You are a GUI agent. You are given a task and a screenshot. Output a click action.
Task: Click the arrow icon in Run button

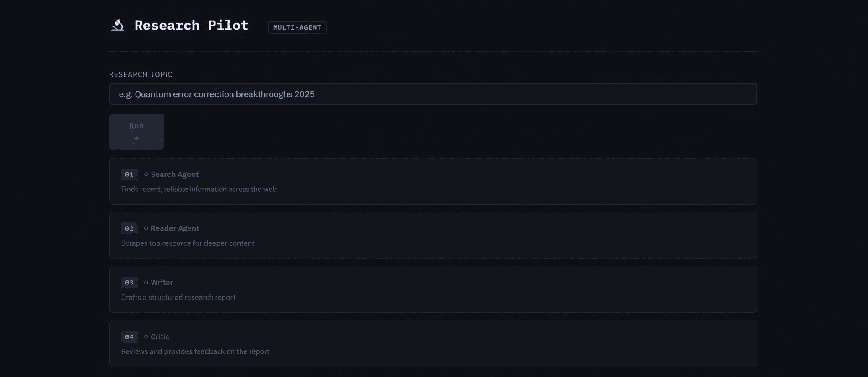click(136, 138)
